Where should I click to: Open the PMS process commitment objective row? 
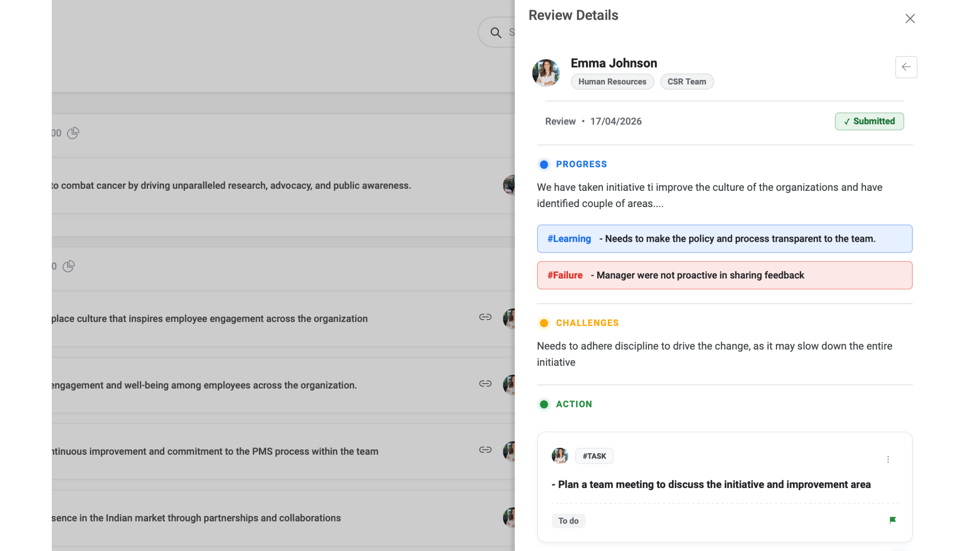(x=283, y=451)
